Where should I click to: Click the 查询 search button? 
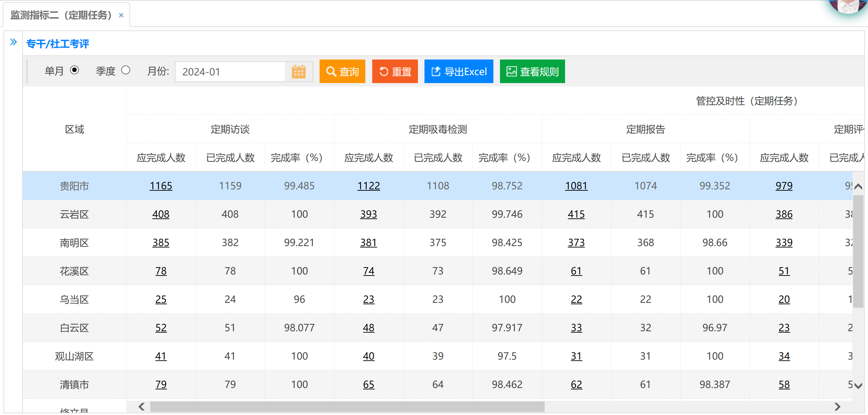[342, 71]
